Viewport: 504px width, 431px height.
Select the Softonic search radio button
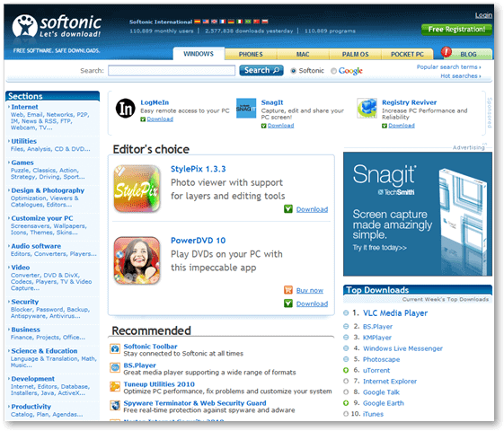293,71
